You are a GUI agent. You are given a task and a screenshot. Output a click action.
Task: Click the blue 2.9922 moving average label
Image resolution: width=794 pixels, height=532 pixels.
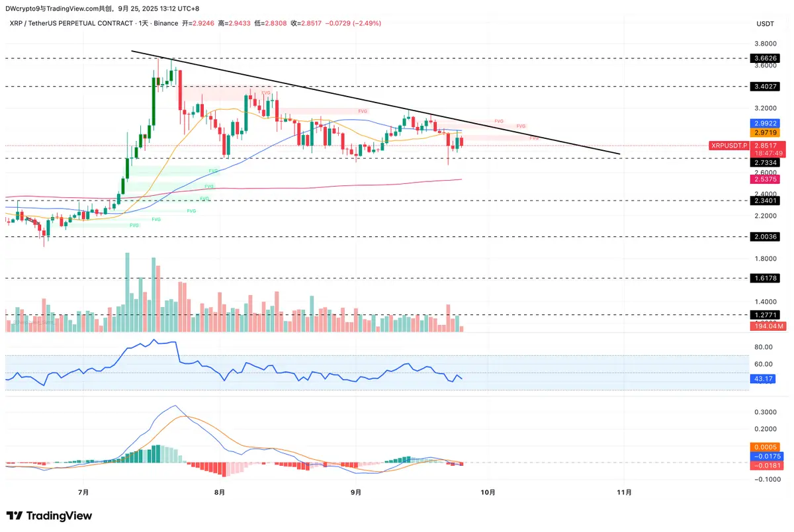point(767,124)
